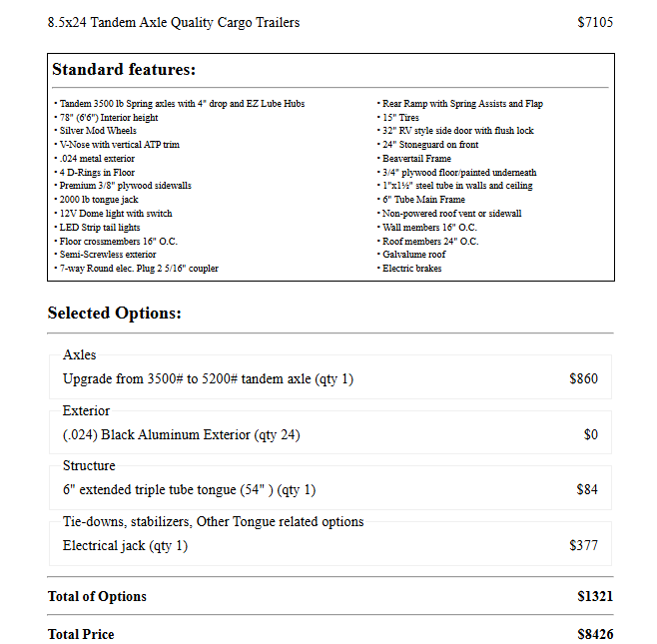The height and width of the screenshot is (644, 657).
Task: Select the extended triple tube tongue option
Action: tap(189, 490)
